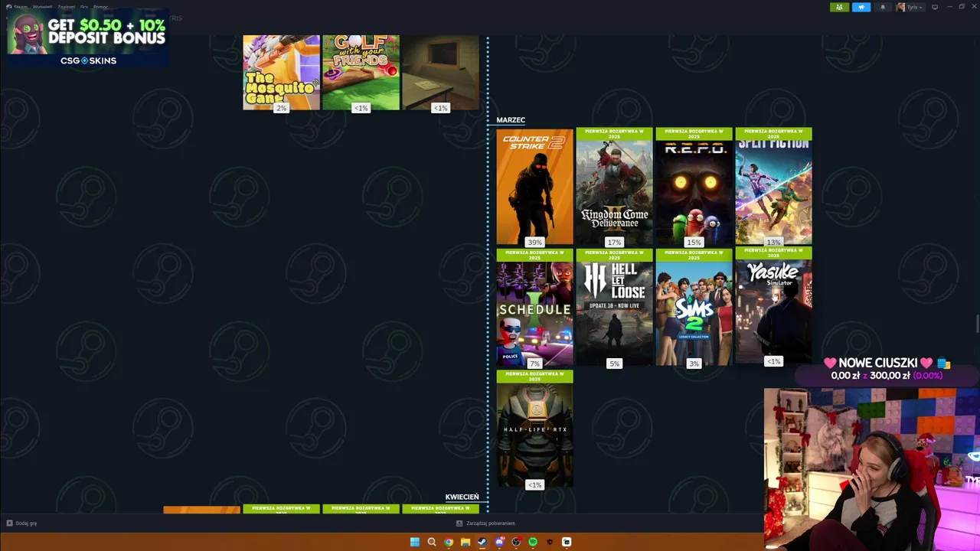
Task: Open the Znajomi menu
Action: pos(66,7)
